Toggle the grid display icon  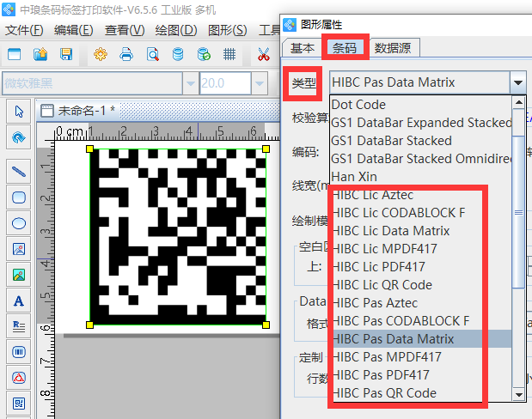click(x=229, y=54)
